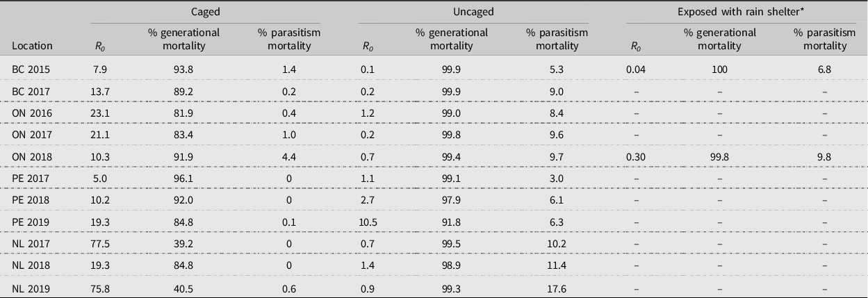Click the 0.04 exposed R0 value
Viewport: 868px width, 298px height.
(x=635, y=70)
